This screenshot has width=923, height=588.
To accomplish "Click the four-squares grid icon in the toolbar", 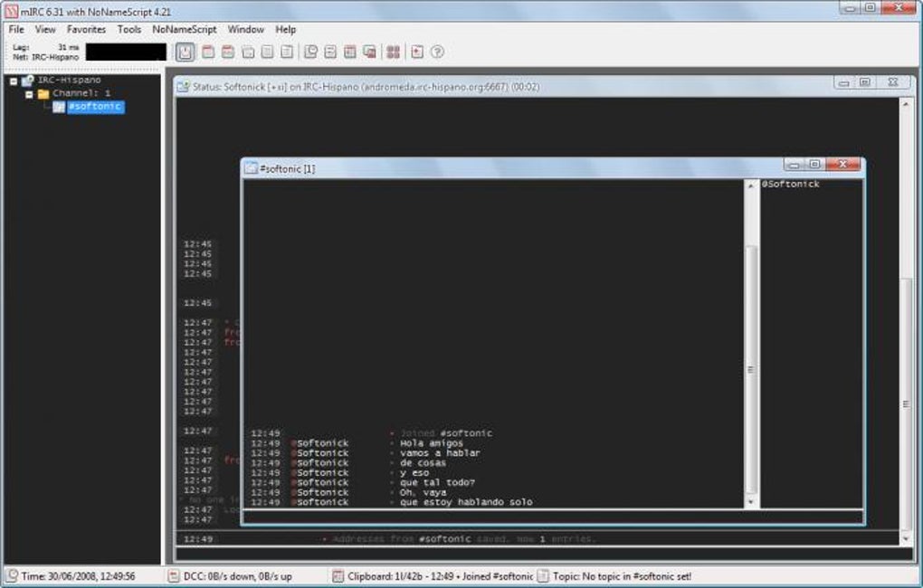I will 393,52.
